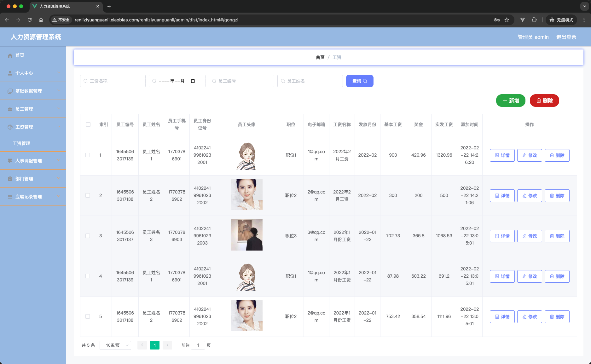Open a new browser tab

click(x=109, y=6)
